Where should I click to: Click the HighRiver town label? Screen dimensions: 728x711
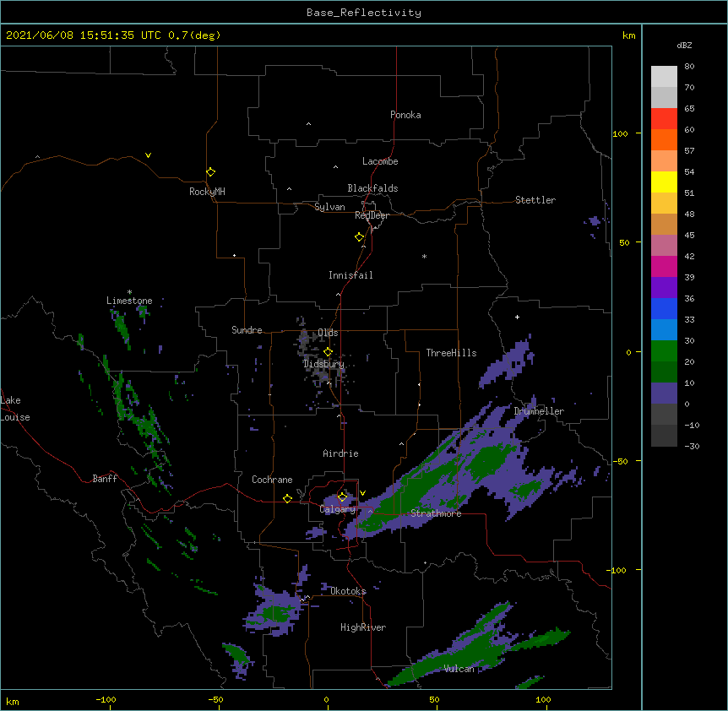tap(363, 627)
